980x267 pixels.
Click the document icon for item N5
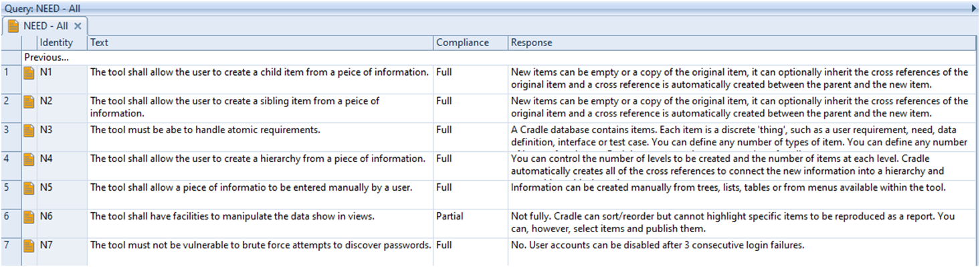pyautogui.click(x=29, y=188)
